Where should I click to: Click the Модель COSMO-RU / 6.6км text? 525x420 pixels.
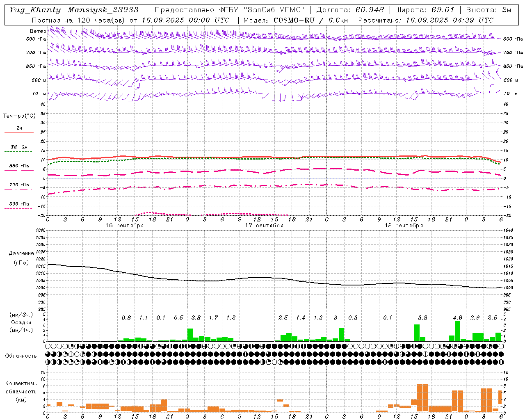click(295, 20)
